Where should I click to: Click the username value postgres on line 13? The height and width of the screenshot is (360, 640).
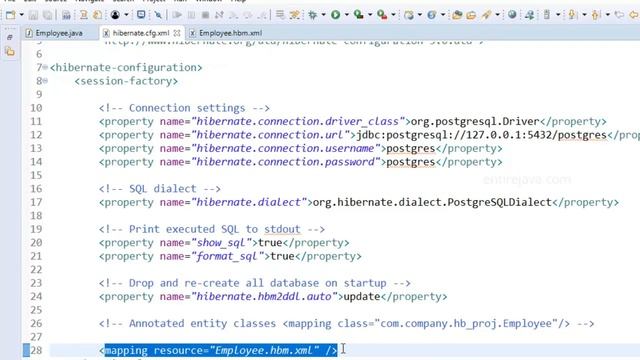pyautogui.click(x=411, y=148)
